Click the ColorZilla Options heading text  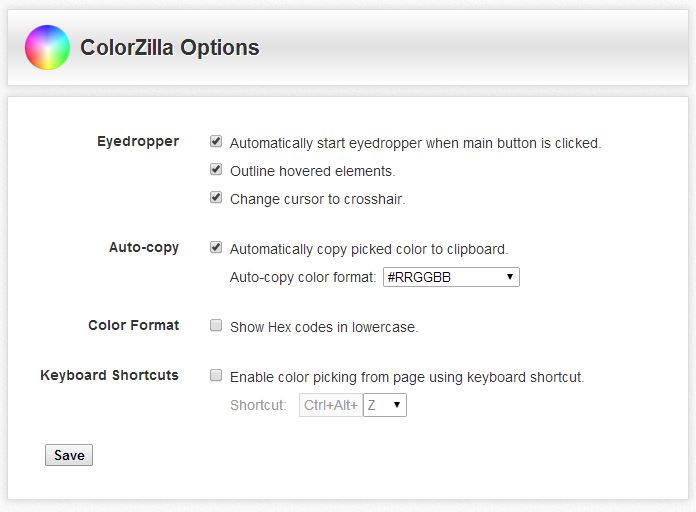click(x=170, y=48)
